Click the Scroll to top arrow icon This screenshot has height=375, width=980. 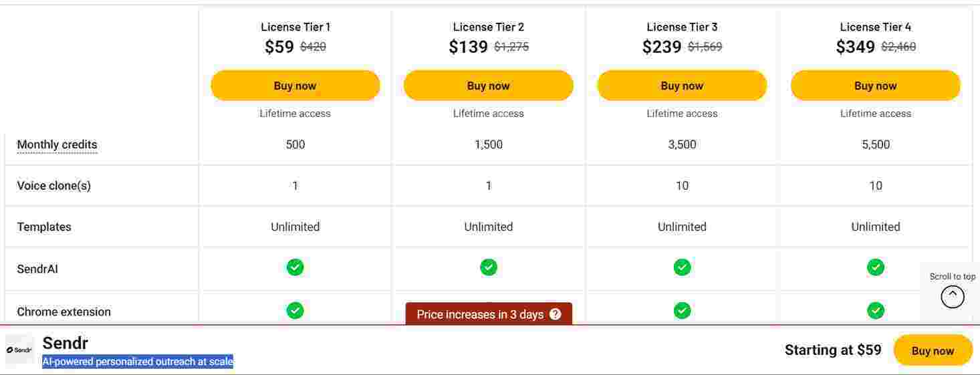tap(953, 296)
